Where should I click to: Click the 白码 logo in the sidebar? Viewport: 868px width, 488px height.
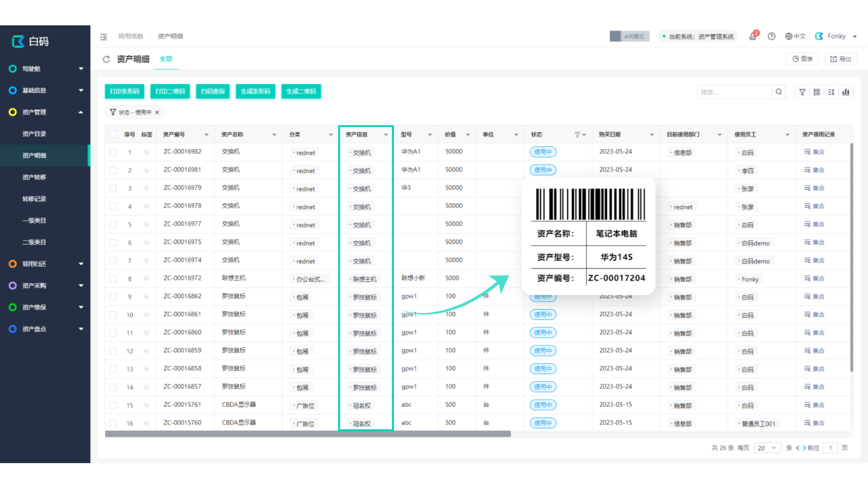(x=30, y=41)
